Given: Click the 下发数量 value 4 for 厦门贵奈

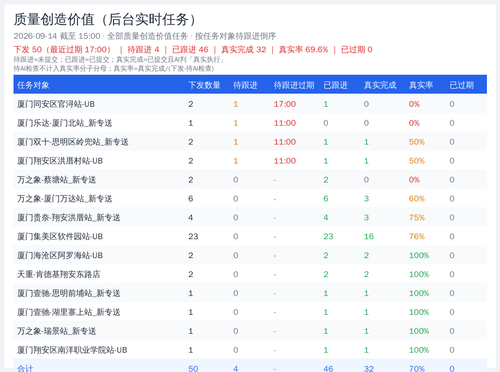Looking at the screenshot, I should (191, 218).
